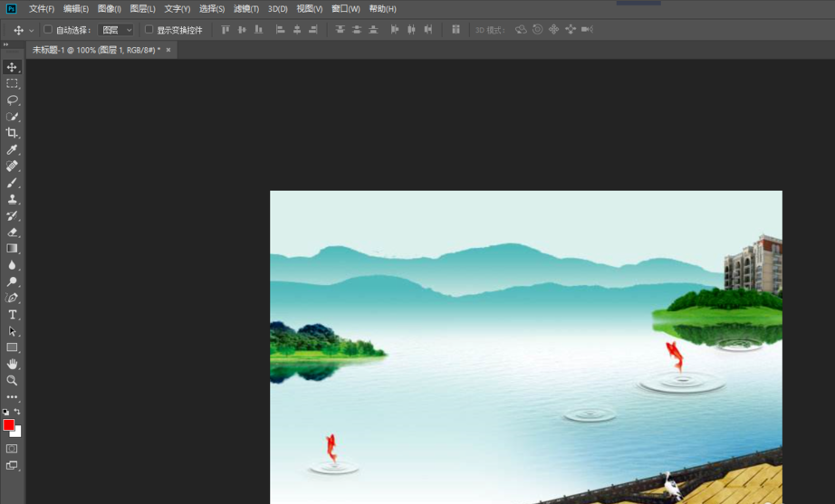Select the Horizontal Type tool
Viewport: 835px width, 504px height.
[x=13, y=315]
